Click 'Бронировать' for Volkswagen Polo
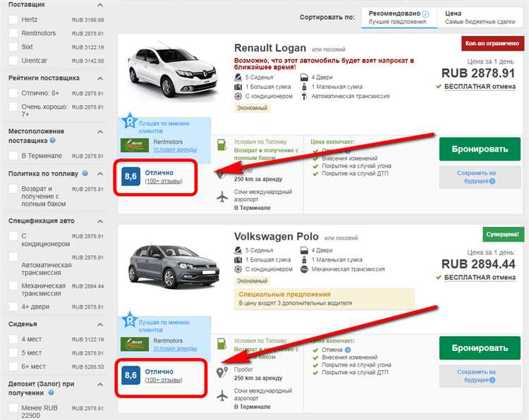 coord(480,348)
